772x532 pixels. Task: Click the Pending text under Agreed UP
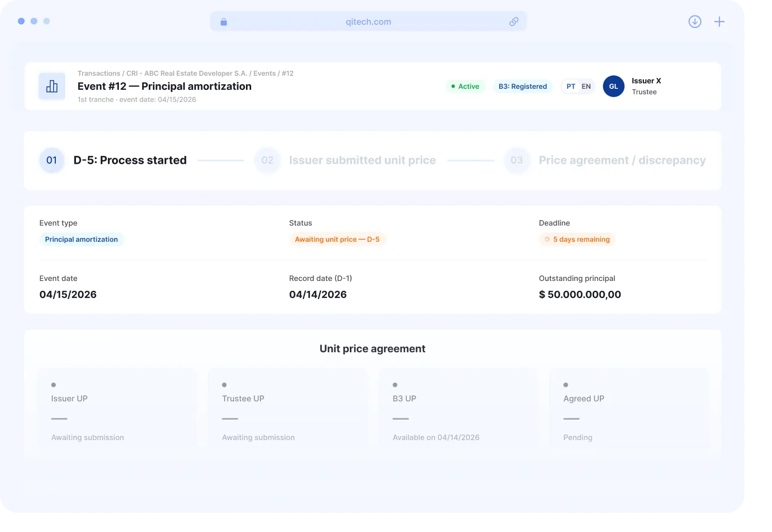coord(578,437)
